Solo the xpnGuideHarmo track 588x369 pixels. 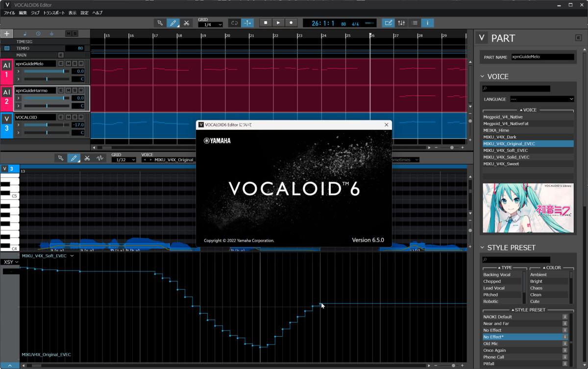(74, 91)
